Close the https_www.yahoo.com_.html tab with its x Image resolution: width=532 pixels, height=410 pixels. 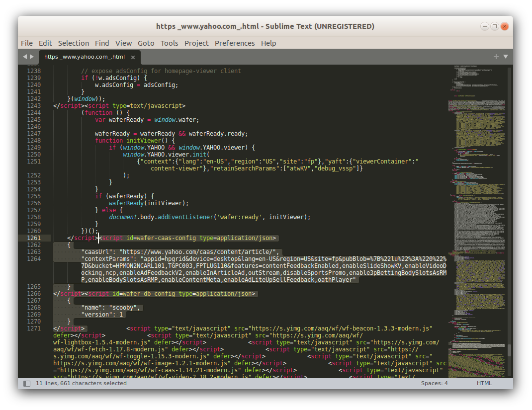click(132, 57)
